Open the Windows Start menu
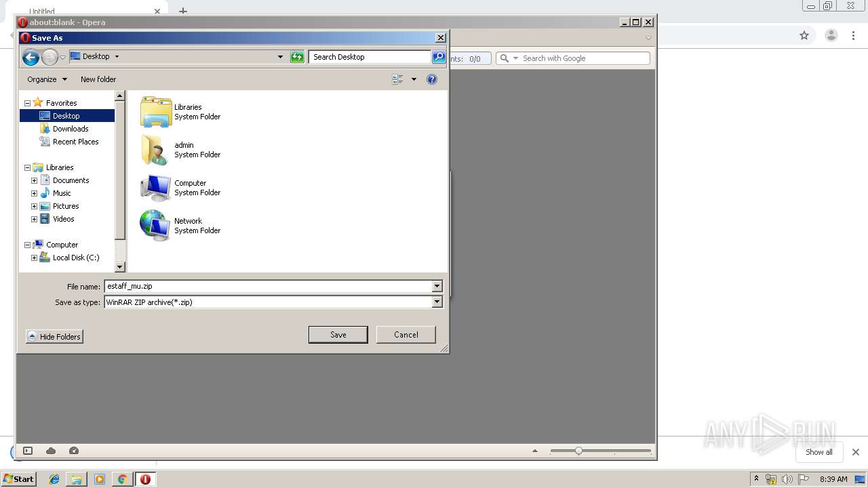 coord(18,479)
